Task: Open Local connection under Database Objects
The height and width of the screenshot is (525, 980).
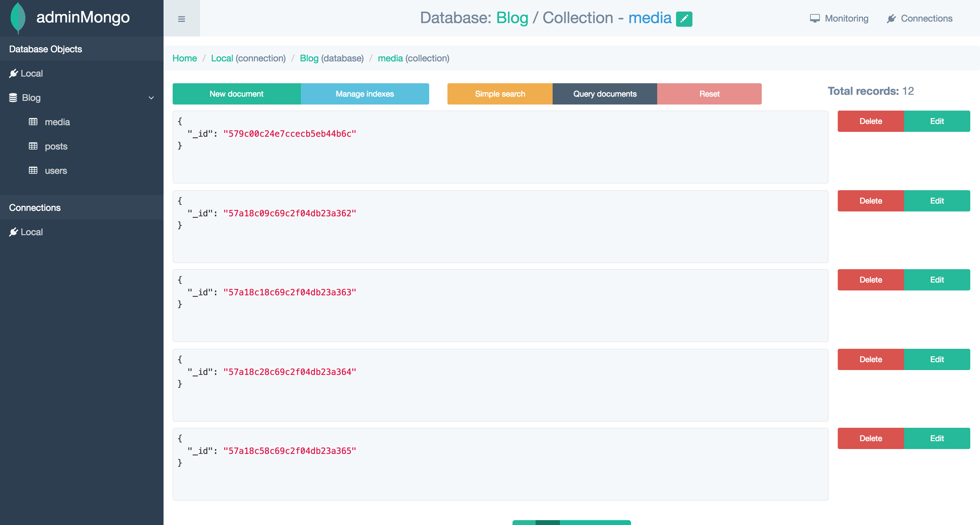Action: coord(32,73)
